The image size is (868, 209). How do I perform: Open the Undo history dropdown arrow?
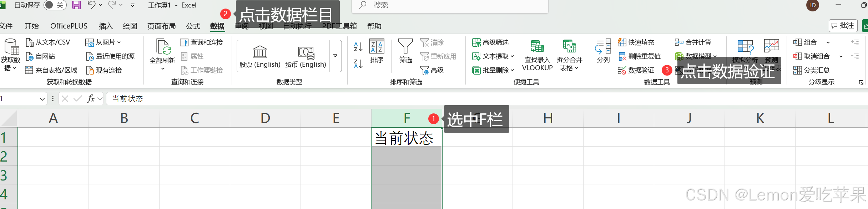[x=101, y=5]
